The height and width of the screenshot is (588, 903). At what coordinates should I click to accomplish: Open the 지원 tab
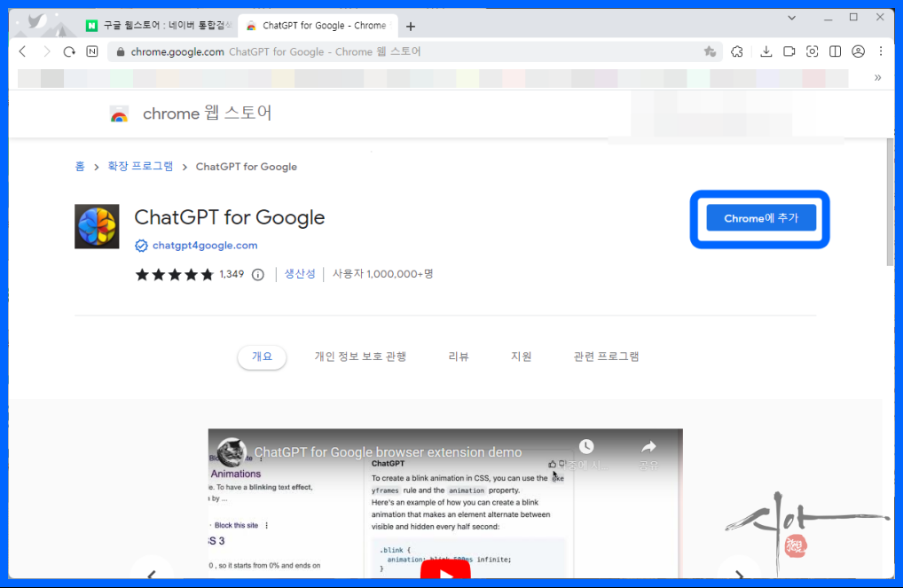[x=522, y=357]
